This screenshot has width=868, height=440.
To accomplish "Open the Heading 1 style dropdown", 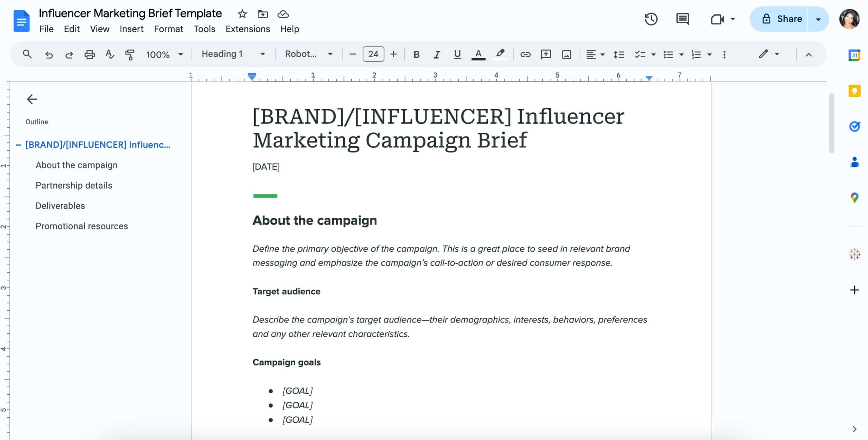I will (233, 54).
